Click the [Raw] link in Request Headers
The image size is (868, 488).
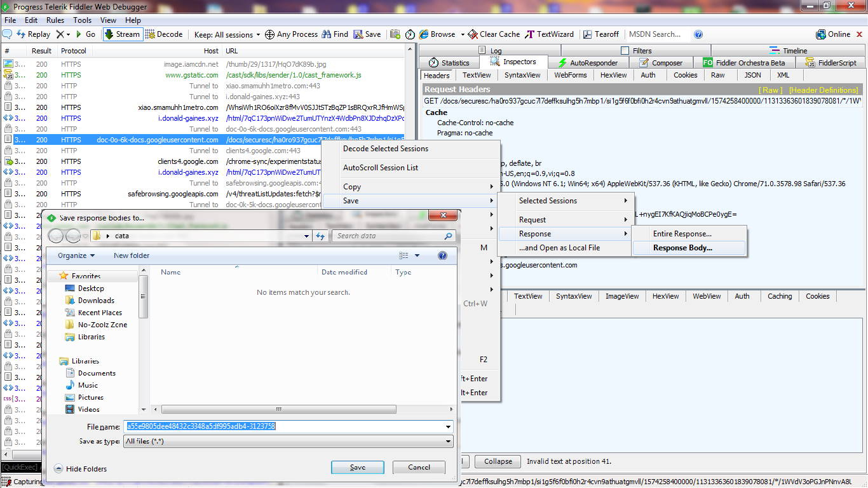click(771, 90)
